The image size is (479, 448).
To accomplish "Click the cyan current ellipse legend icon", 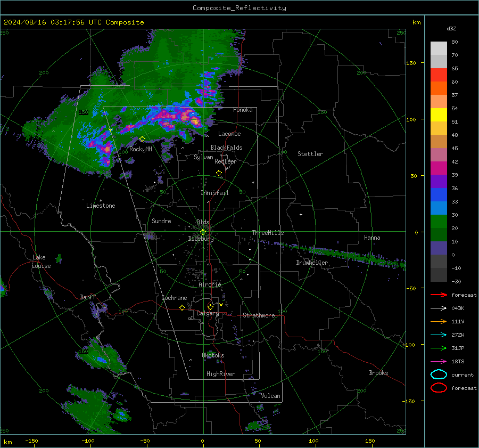I will (439, 374).
